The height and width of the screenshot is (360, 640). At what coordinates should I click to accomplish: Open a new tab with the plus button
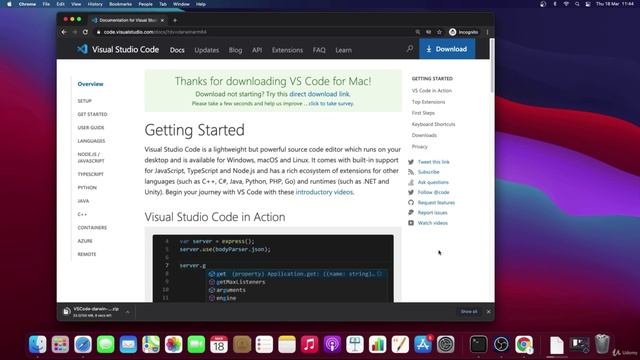click(x=175, y=20)
